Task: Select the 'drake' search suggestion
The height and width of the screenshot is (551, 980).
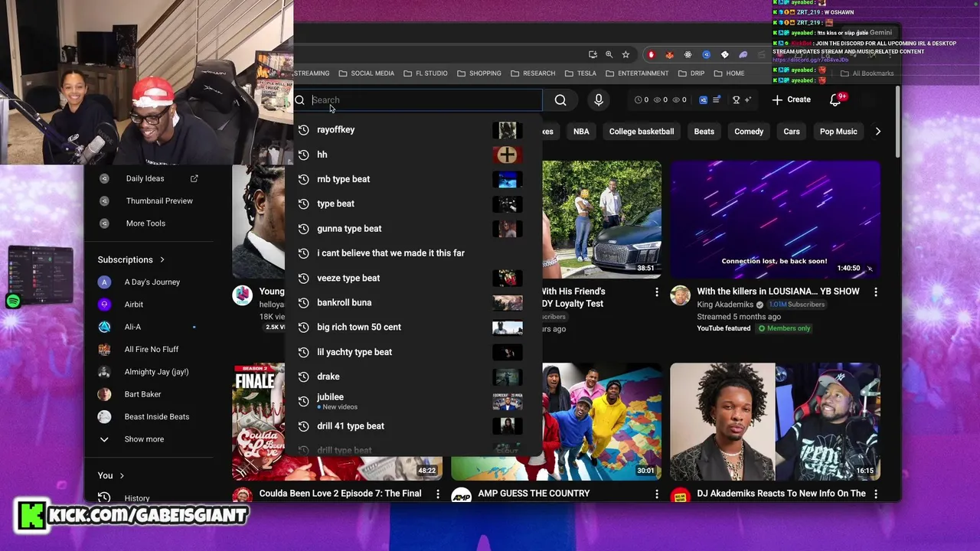Action: (412, 377)
